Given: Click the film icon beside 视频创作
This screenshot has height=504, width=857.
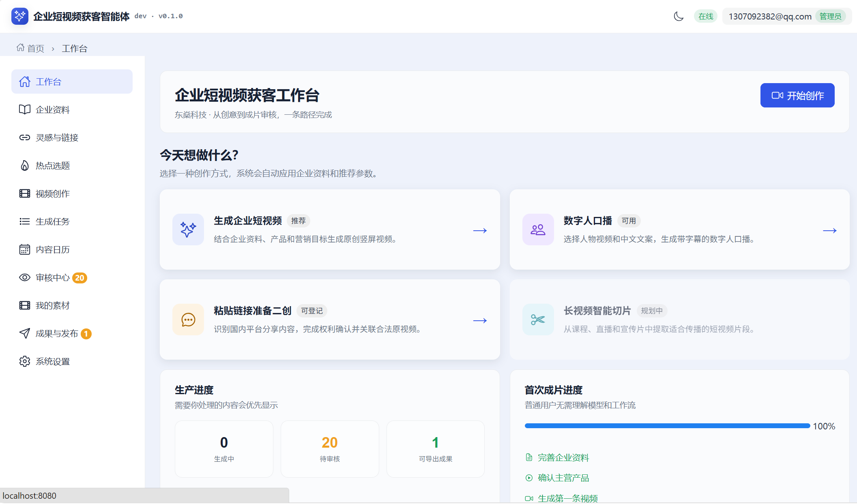Looking at the screenshot, I should coord(25,193).
